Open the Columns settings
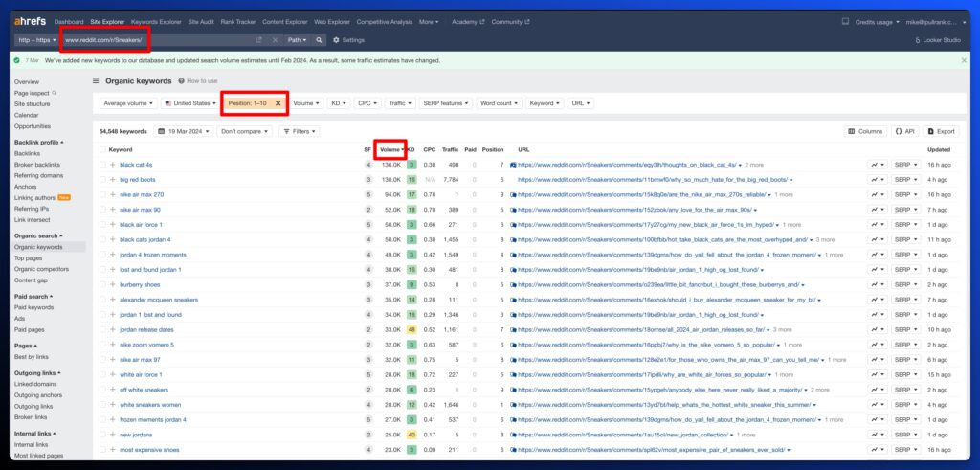 click(x=865, y=131)
